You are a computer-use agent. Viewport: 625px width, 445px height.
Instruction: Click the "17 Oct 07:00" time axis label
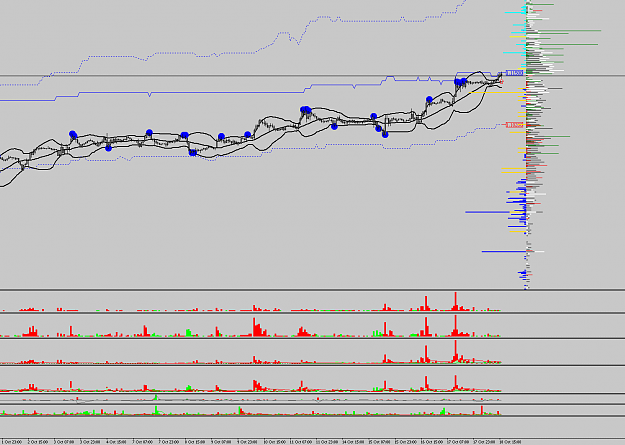click(458, 441)
